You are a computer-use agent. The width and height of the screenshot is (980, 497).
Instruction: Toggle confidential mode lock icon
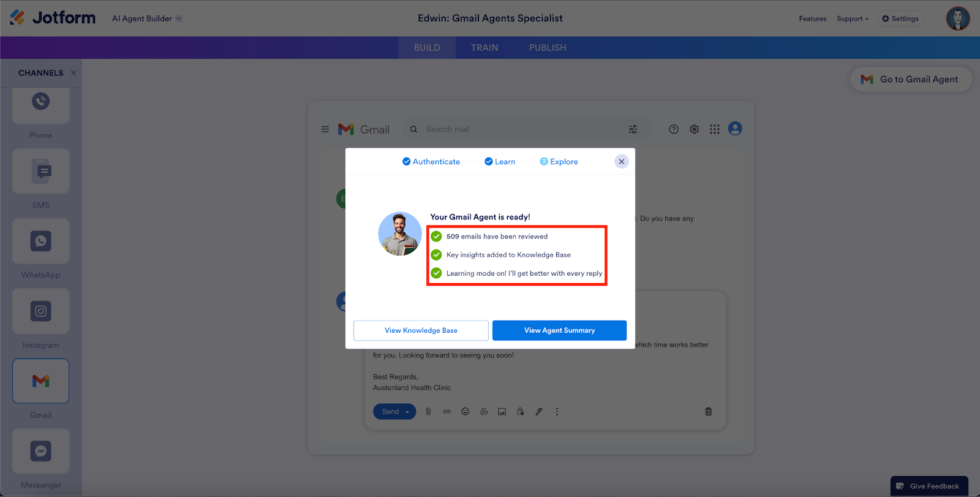(521, 412)
